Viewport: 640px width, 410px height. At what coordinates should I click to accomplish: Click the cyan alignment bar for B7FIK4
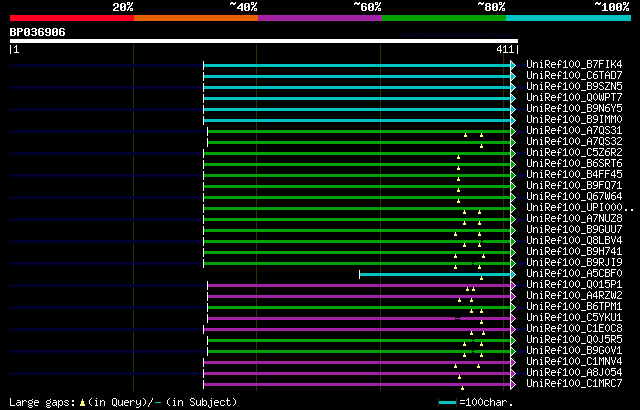(357, 65)
